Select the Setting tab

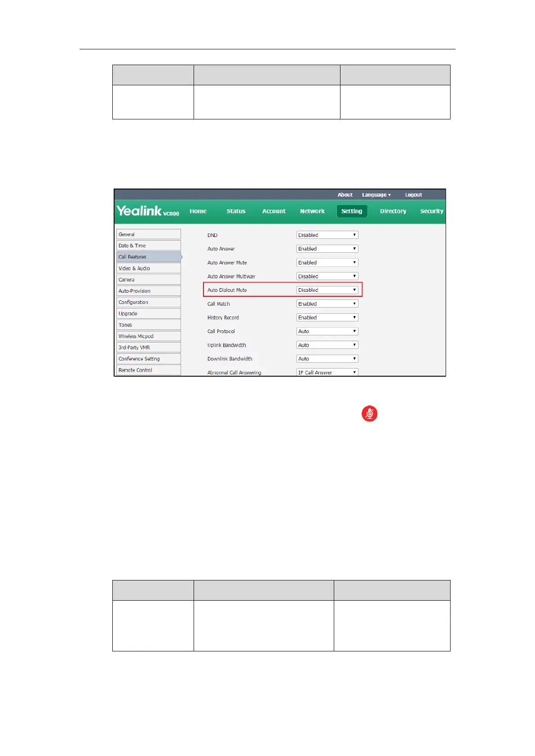tap(352, 211)
